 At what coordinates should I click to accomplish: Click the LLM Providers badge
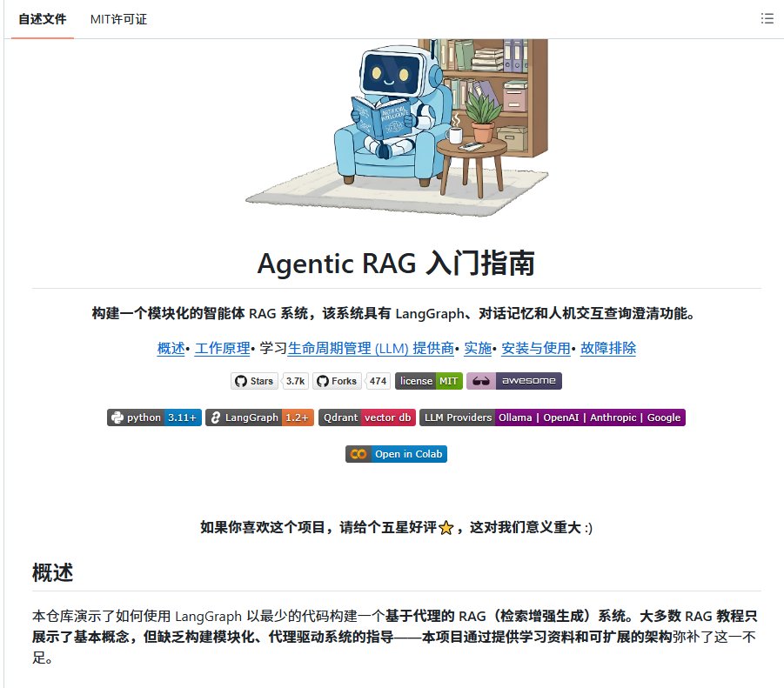coord(552,417)
